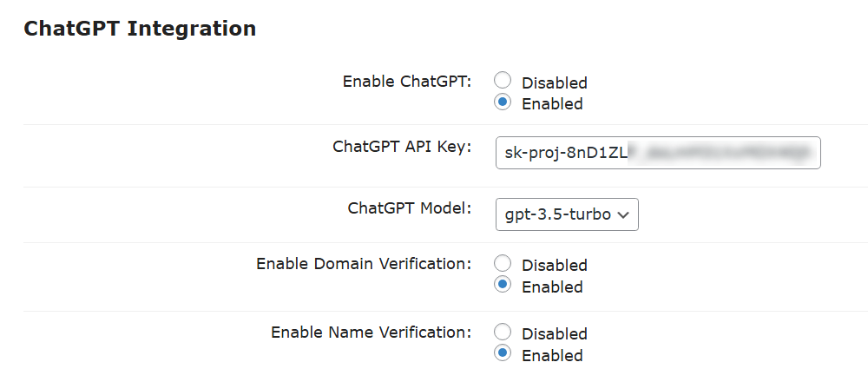This screenshot has height=382, width=868.
Task: Click "Disabled" text beside Name Verification option
Action: 554,334
